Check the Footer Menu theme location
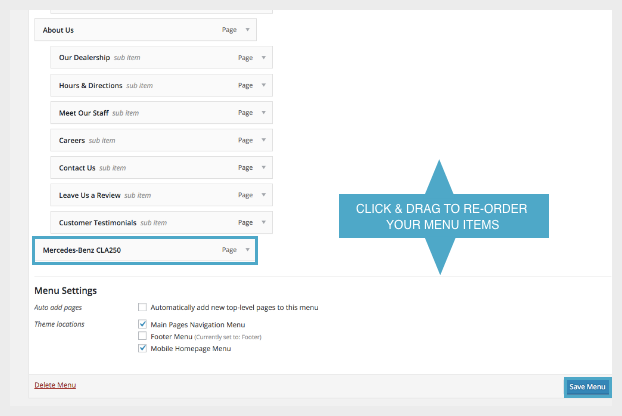 [142, 336]
